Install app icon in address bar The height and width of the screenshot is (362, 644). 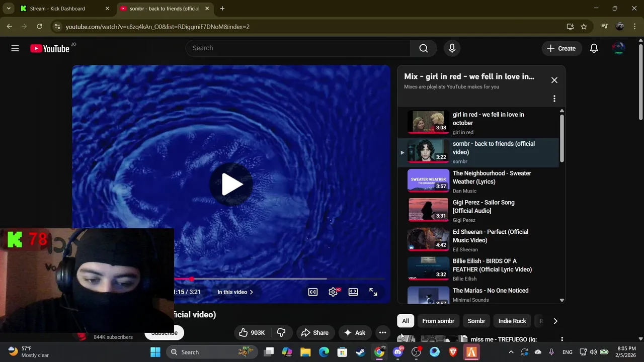tap(570, 27)
